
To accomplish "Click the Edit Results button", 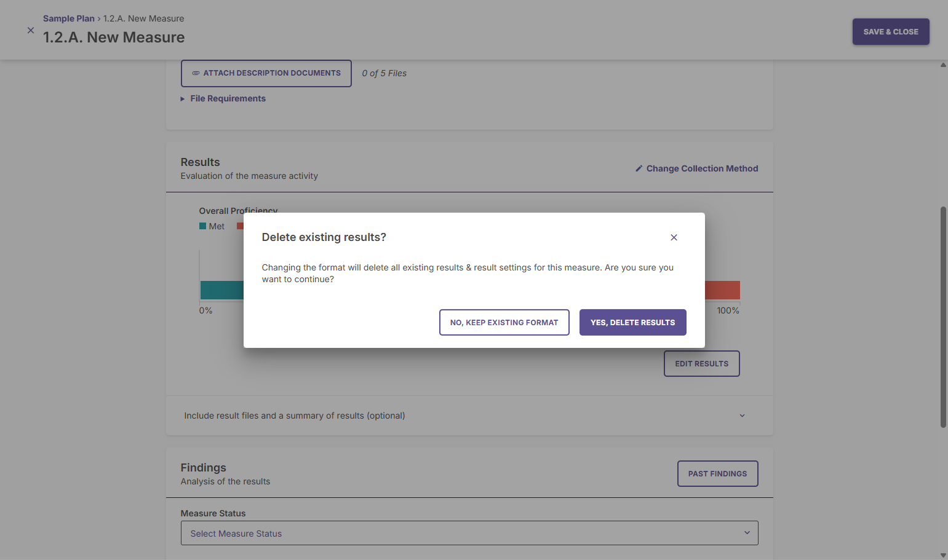I will point(701,363).
